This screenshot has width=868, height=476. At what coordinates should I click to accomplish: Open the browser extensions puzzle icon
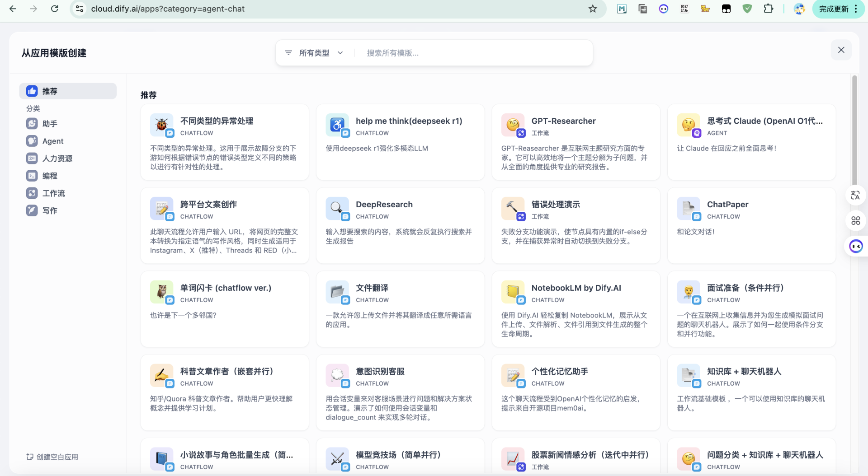point(768,9)
